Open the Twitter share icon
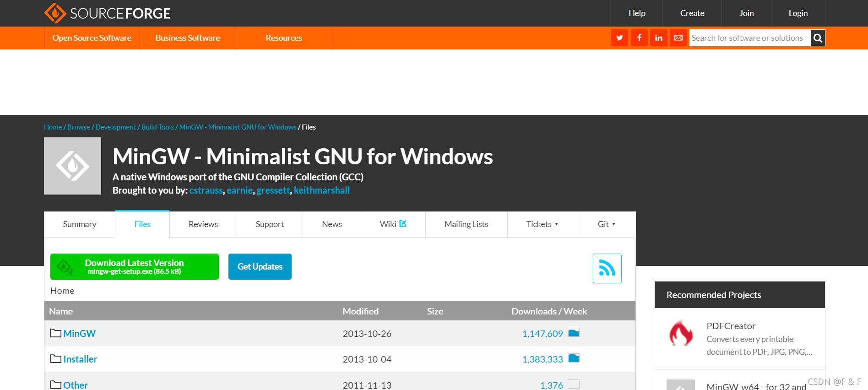Viewport: 868px width, 390px height. point(619,38)
